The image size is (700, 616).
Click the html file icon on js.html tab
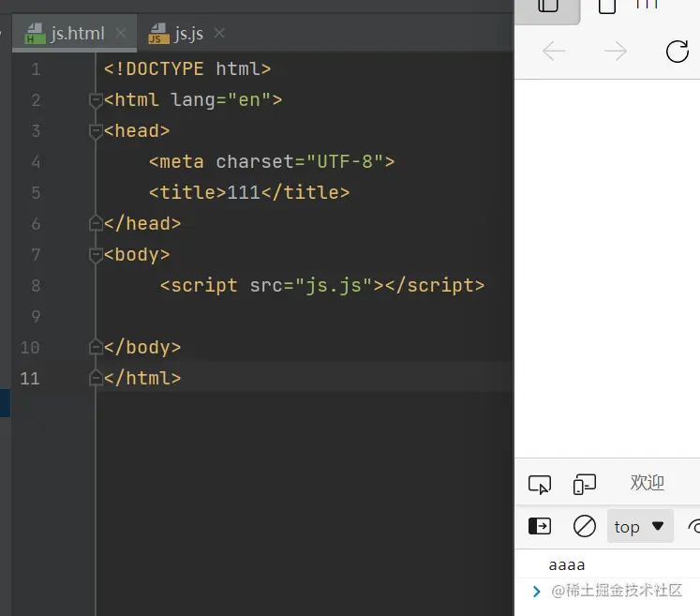[x=36, y=34]
